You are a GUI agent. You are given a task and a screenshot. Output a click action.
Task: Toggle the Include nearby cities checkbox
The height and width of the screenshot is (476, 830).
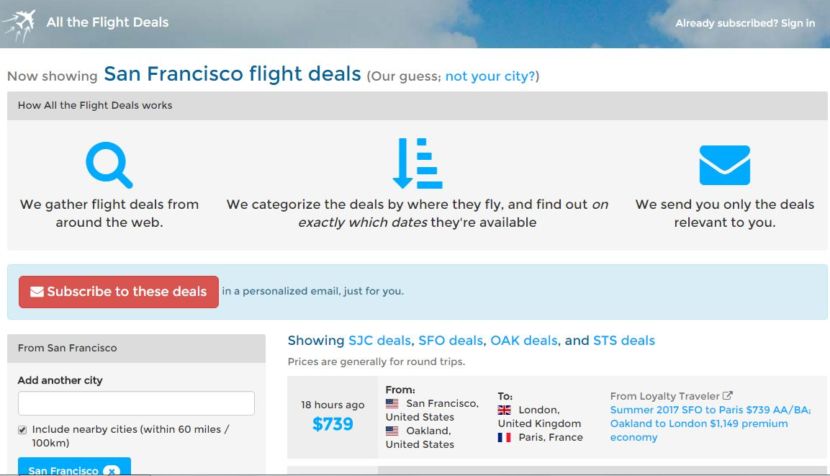(23, 429)
